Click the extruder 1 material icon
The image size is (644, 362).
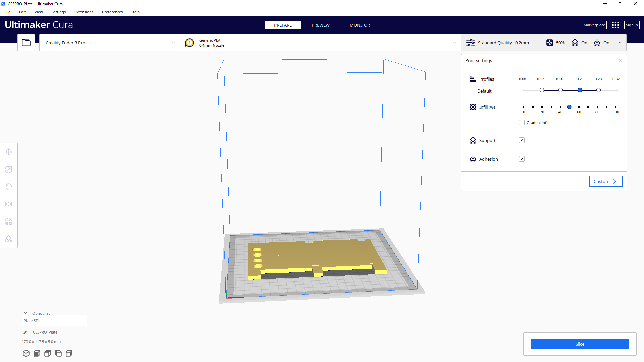190,43
